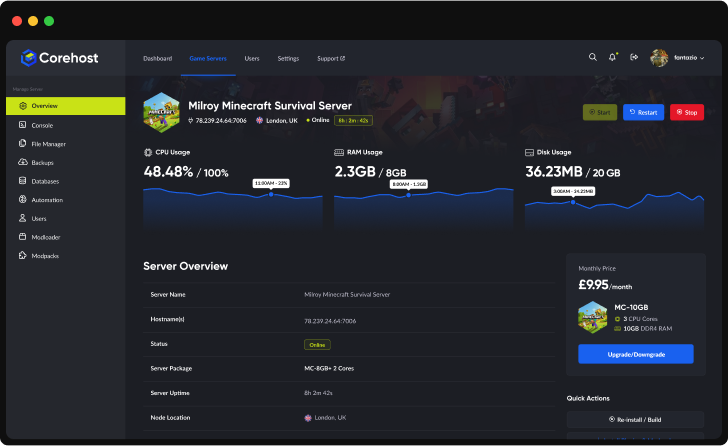Click the London, UK flag in header

(260, 121)
